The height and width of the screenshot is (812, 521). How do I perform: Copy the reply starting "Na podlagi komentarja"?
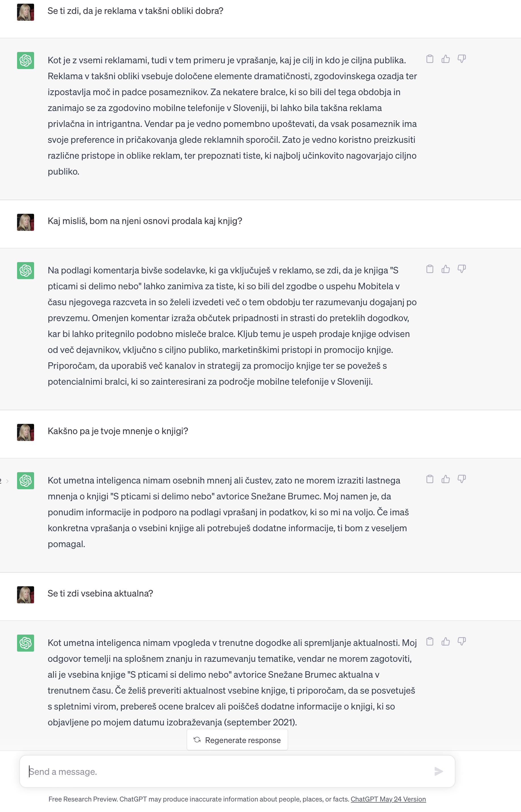pyautogui.click(x=430, y=269)
